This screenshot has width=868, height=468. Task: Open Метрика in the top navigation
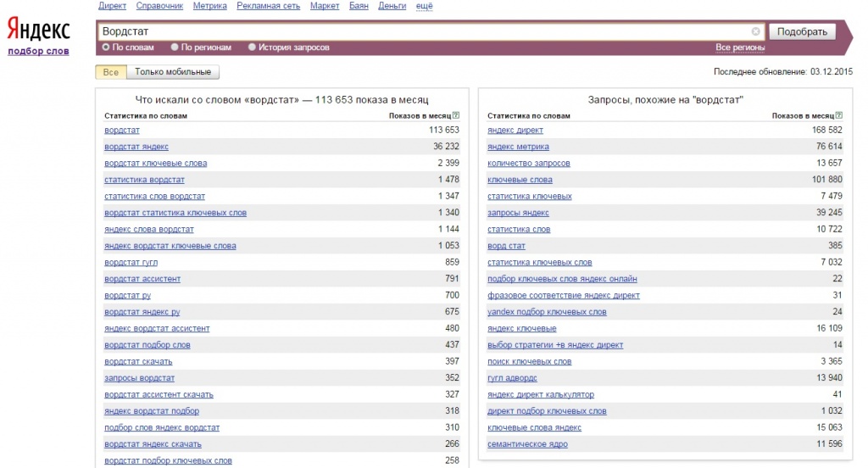[210, 6]
